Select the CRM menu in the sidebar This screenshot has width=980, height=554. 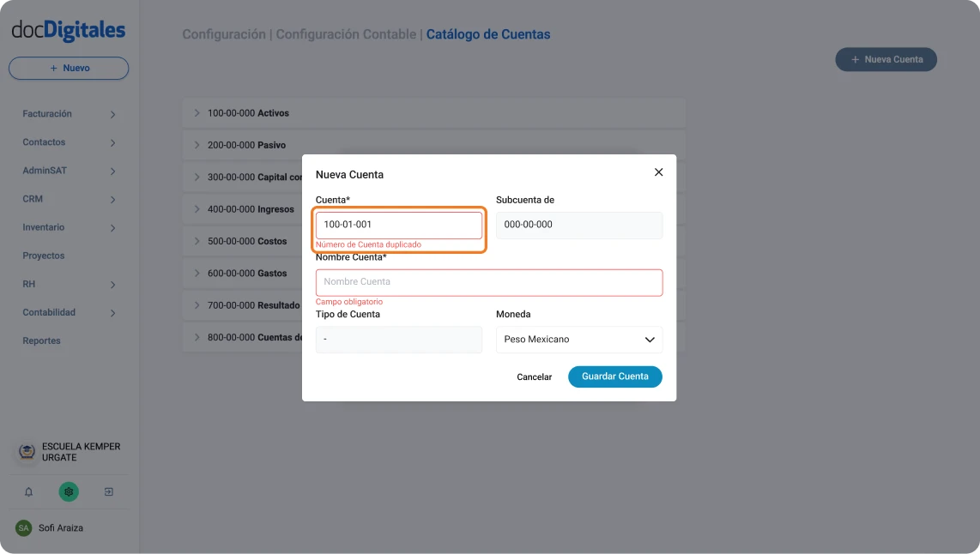click(x=33, y=198)
